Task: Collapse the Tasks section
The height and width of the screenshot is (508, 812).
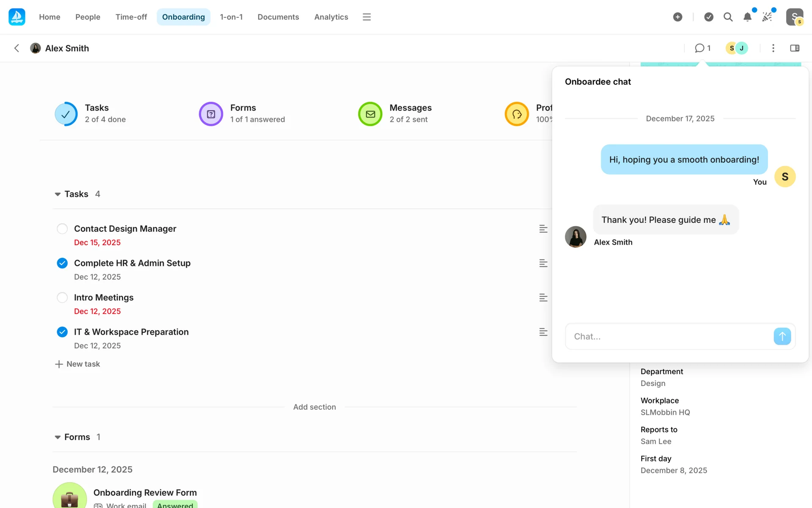Action: (58, 194)
